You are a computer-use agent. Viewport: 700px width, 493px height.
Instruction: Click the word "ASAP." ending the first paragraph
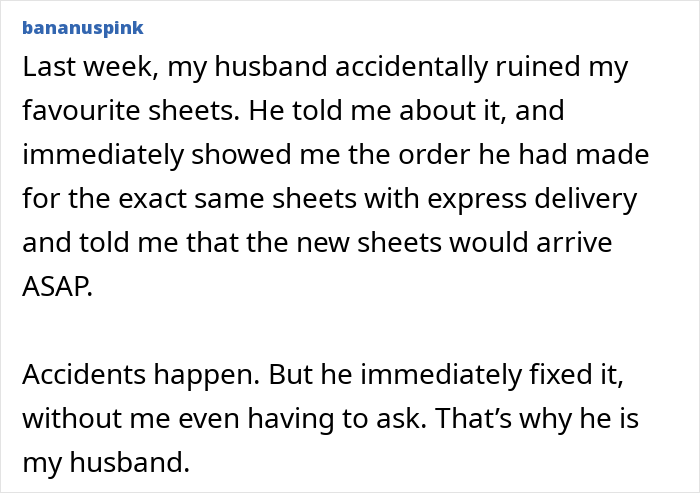point(58,287)
